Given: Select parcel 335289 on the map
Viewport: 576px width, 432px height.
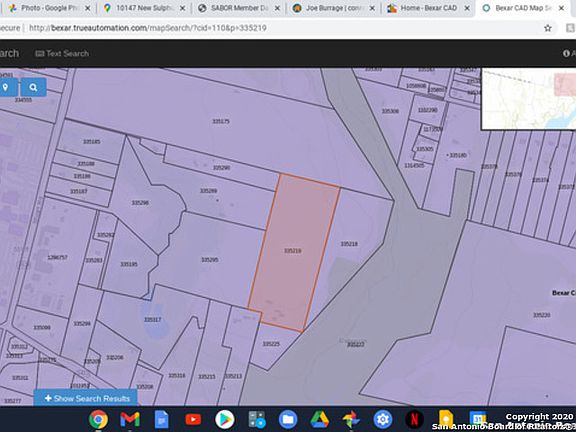Looking at the screenshot, I should (208, 191).
